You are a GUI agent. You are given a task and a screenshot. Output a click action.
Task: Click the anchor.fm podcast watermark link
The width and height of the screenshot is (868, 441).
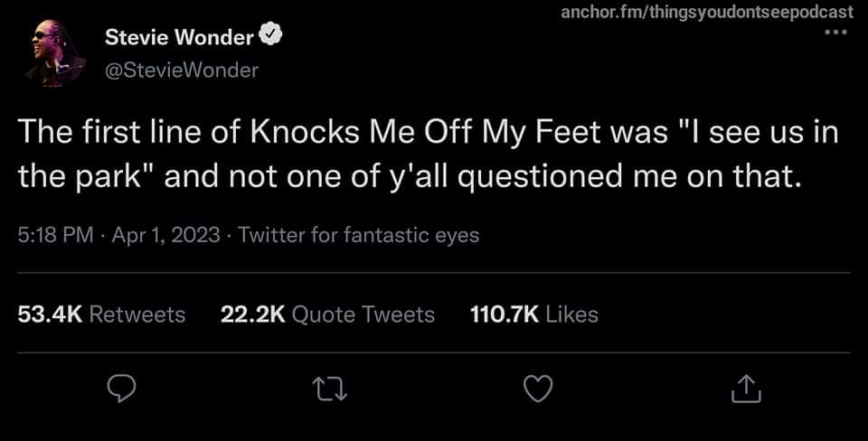click(x=706, y=12)
